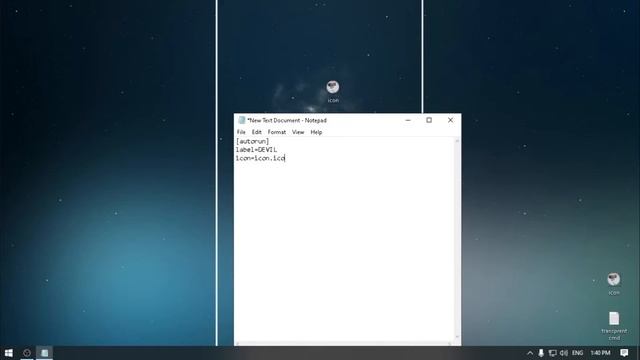
Task: Click the Notepad title bar document icon
Action: click(x=242, y=120)
